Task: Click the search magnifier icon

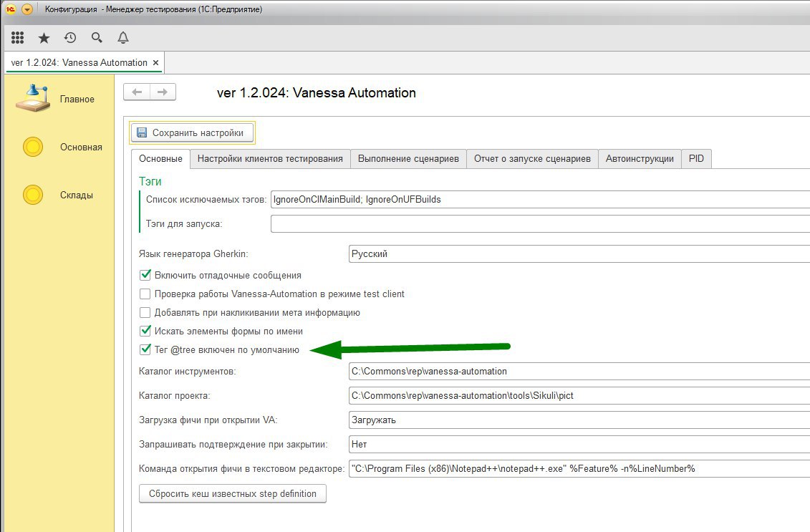Action: click(x=97, y=38)
